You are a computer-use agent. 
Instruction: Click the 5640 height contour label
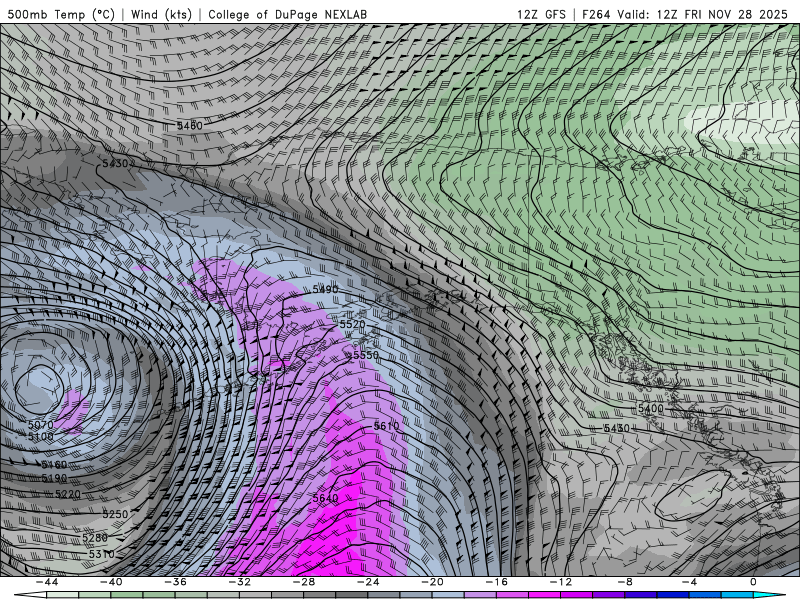click(325, 498)
